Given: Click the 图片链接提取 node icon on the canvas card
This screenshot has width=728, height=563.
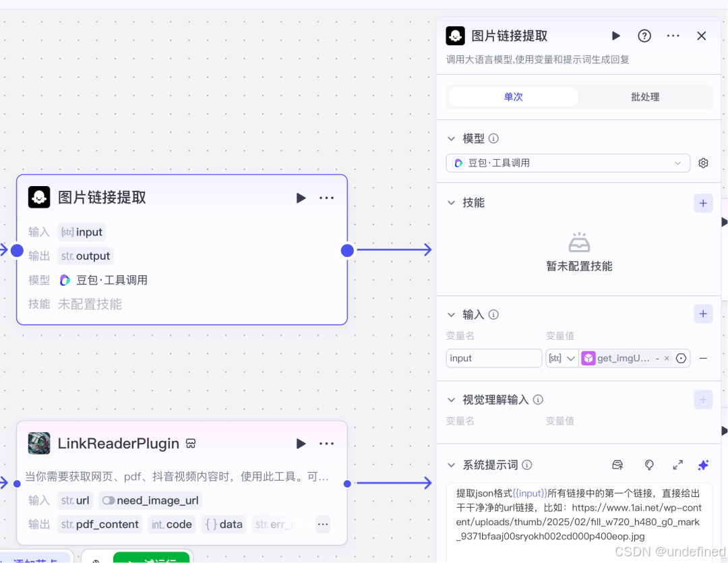Looking at the screenshot, I should point(39,198).
